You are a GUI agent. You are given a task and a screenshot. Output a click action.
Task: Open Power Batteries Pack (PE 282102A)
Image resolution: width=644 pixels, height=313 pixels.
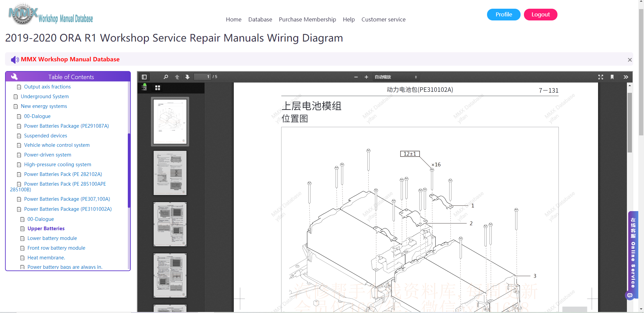coord(63,174)
